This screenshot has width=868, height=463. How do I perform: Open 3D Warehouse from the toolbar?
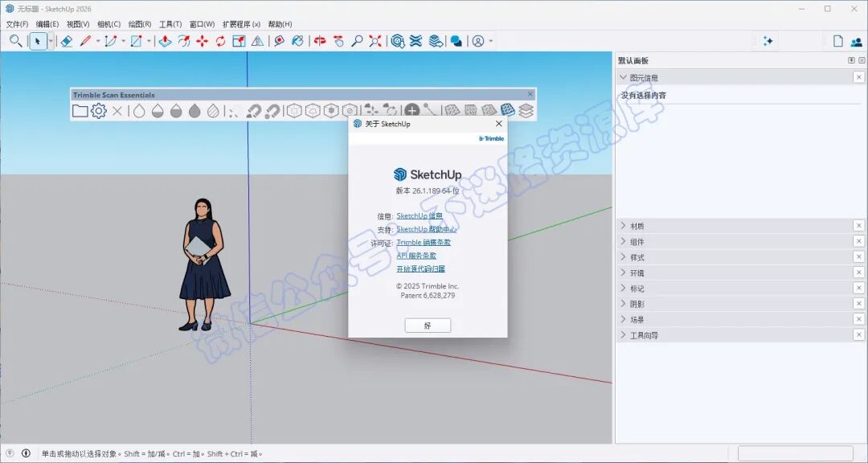coord(398,41)
